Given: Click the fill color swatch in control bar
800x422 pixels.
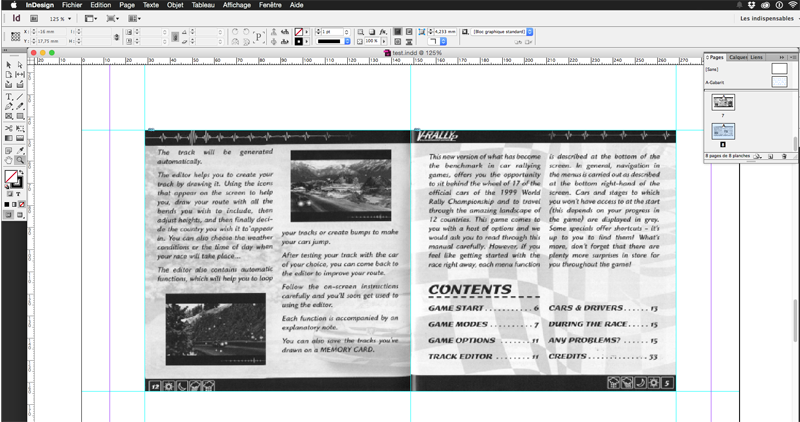Looking at the screenshot, I should (x=298, y=32).
